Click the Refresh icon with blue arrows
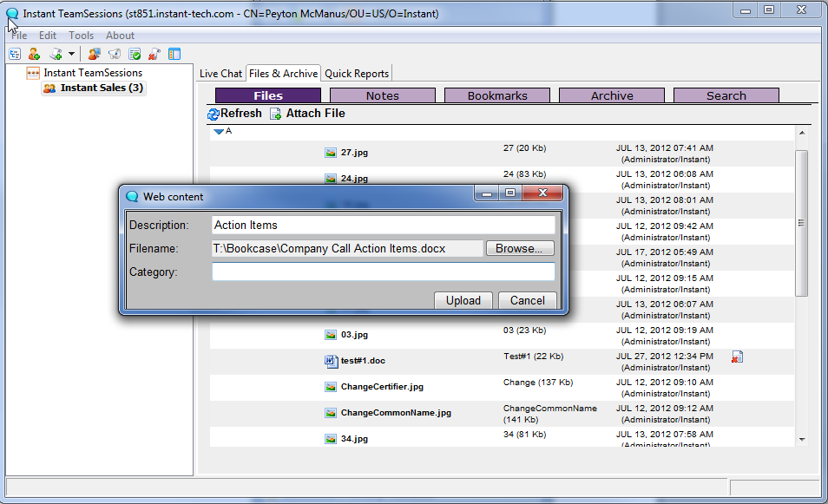Viewport: 828px width, 504px height. [x=214, y=114]
